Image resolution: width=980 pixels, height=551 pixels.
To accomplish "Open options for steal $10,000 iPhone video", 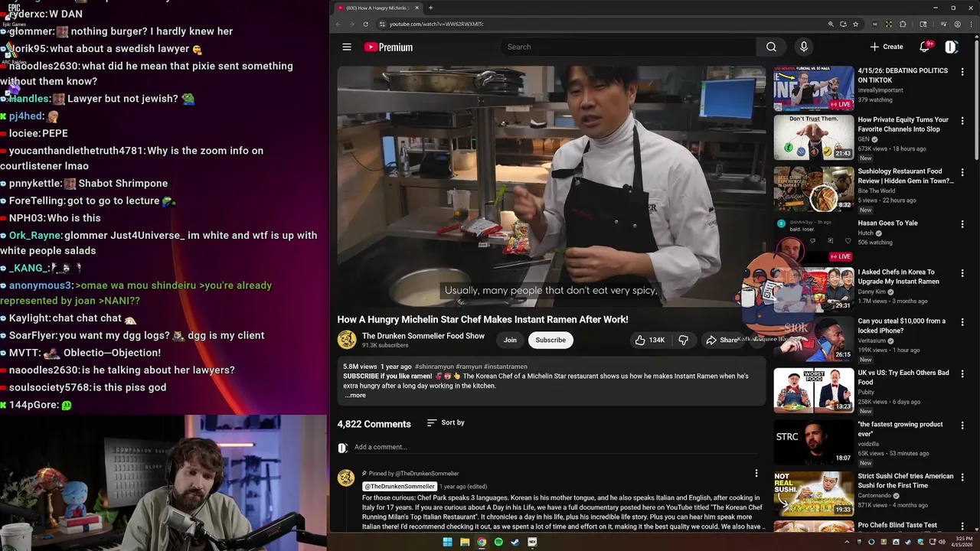I will tap(962, 322).
